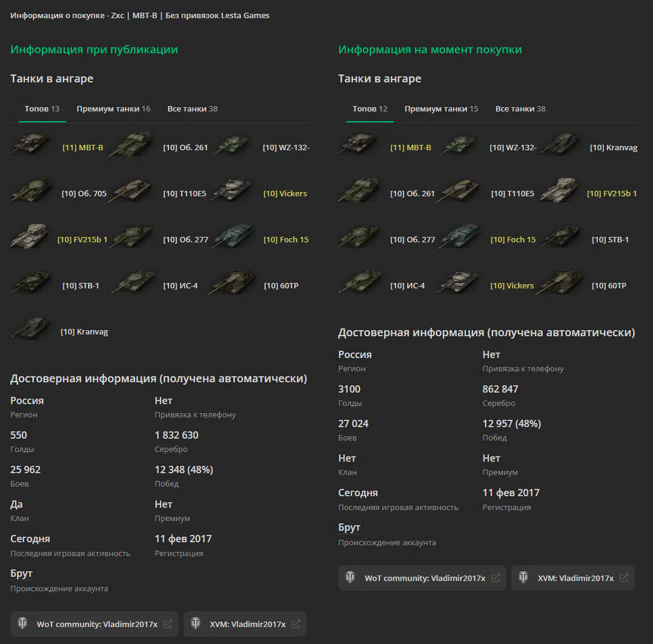
Task: Click external-link icon on publication WoT community button
Action: pos(168,624)
